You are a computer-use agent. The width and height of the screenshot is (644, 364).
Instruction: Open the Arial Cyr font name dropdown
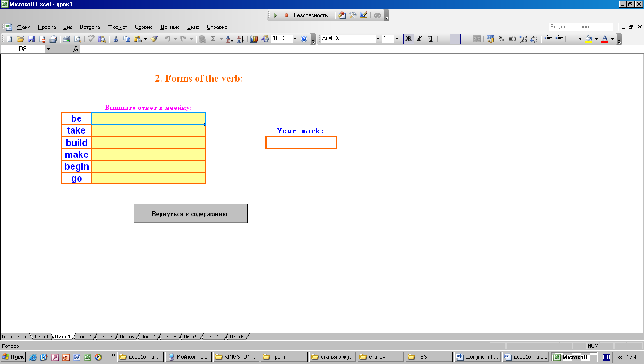click(378, 39)
